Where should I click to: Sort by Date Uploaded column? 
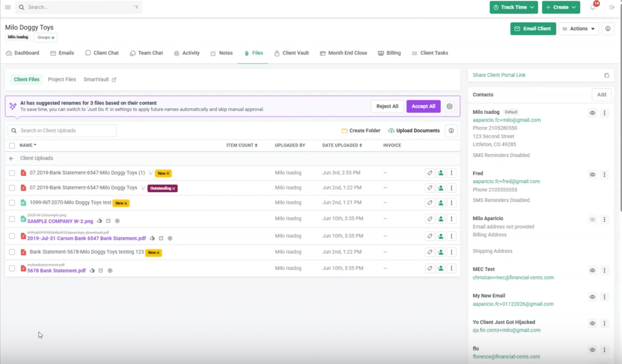pyautogui.click(x=342, y=145)
